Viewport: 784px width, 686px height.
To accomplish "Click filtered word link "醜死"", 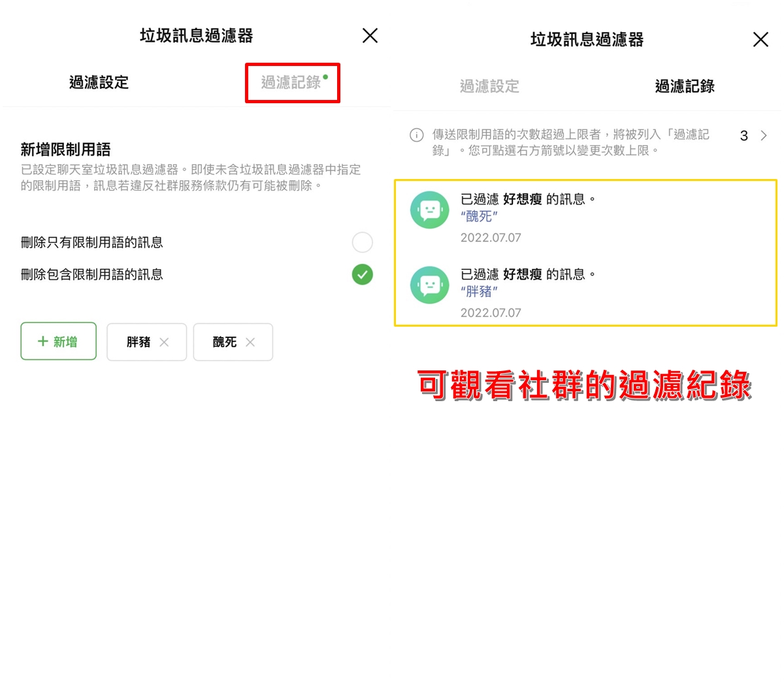I will [x=479, y=216].
